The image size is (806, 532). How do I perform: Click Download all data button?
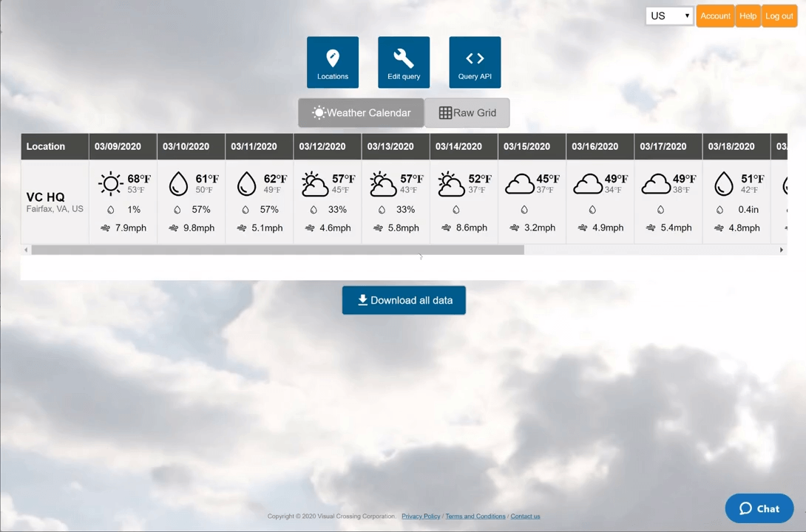(x=404, y=301)
